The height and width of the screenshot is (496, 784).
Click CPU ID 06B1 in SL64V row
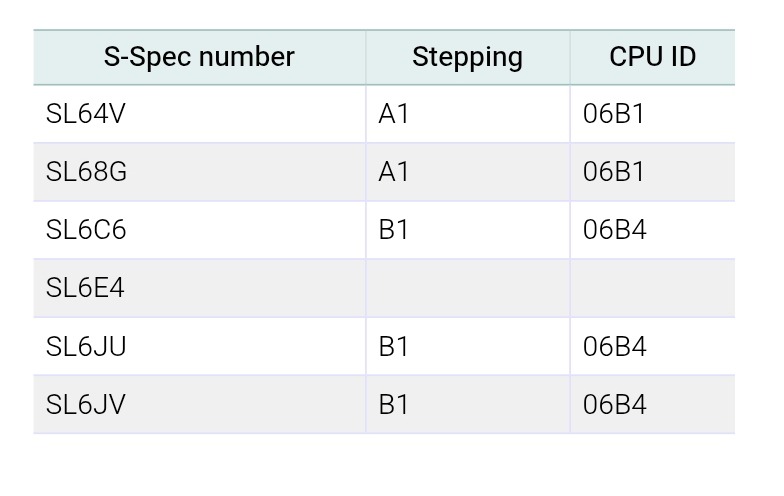(x=614, y=114)
